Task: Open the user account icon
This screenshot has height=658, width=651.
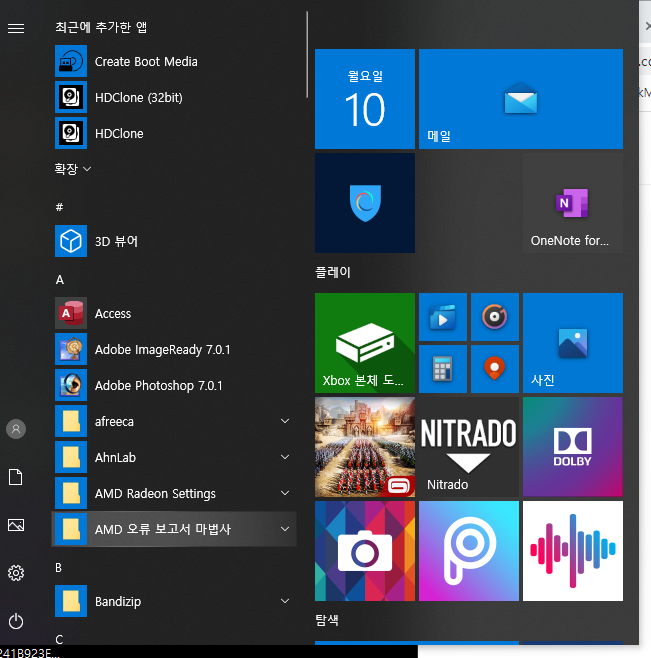Action: point(16,429)
